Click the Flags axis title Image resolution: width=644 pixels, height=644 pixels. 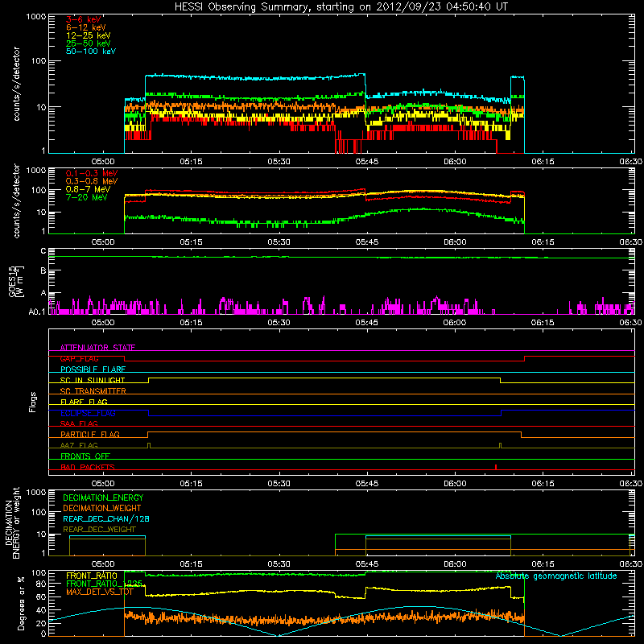32,402
